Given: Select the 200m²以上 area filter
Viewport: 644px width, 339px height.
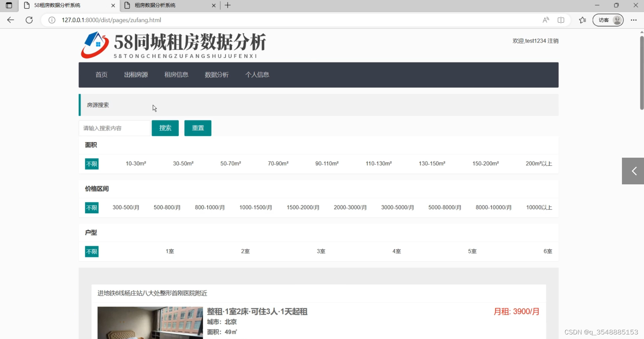Looking at the screenshot, I should (539, 163).
